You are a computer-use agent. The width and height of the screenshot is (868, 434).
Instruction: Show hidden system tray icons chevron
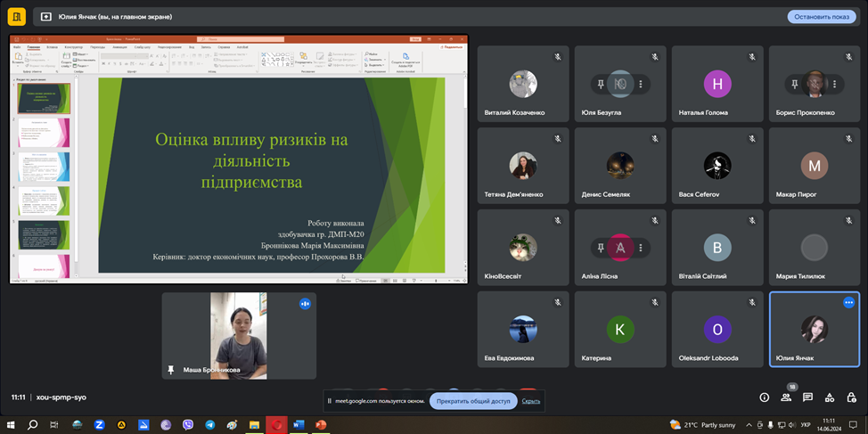click(749, 424)
